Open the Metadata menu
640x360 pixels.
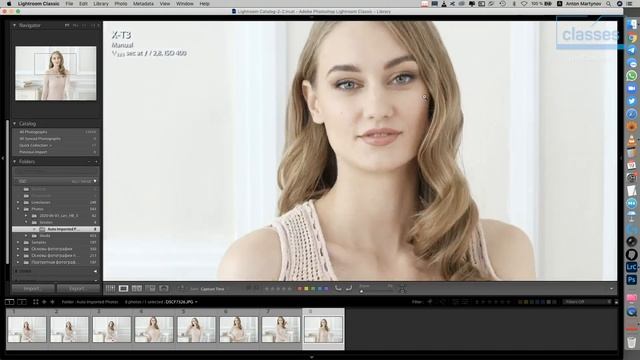(143, 4)
